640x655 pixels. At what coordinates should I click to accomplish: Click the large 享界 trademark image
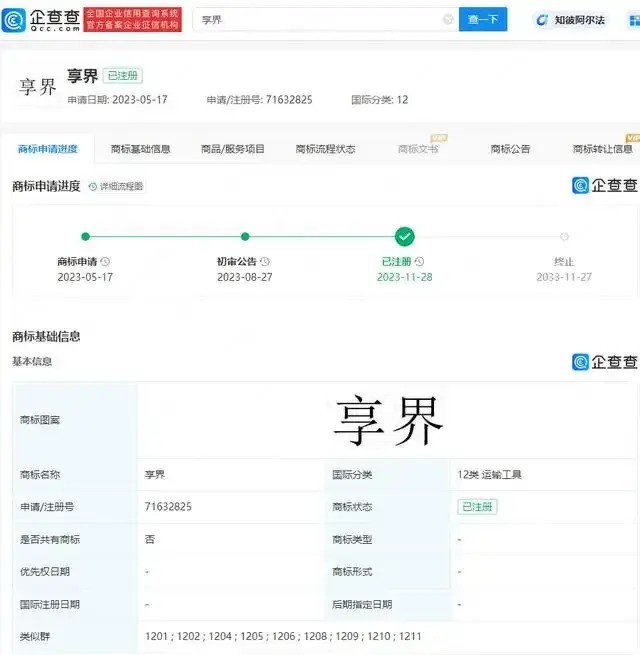(387, 421)
